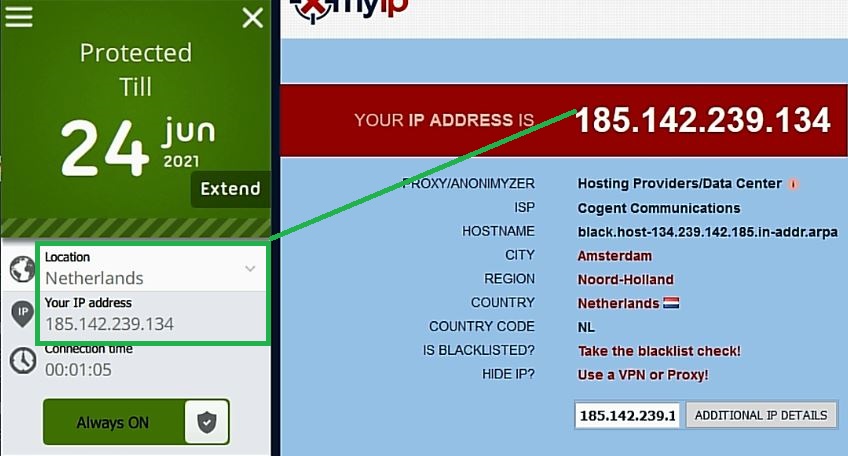
Task: Click the globe location icon
Action: click(22, 269)
